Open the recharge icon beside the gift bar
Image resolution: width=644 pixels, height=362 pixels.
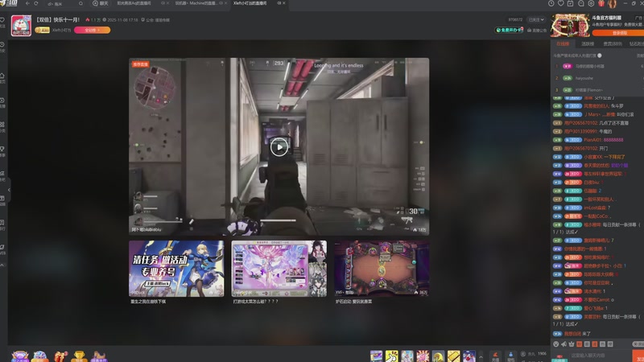495,356
